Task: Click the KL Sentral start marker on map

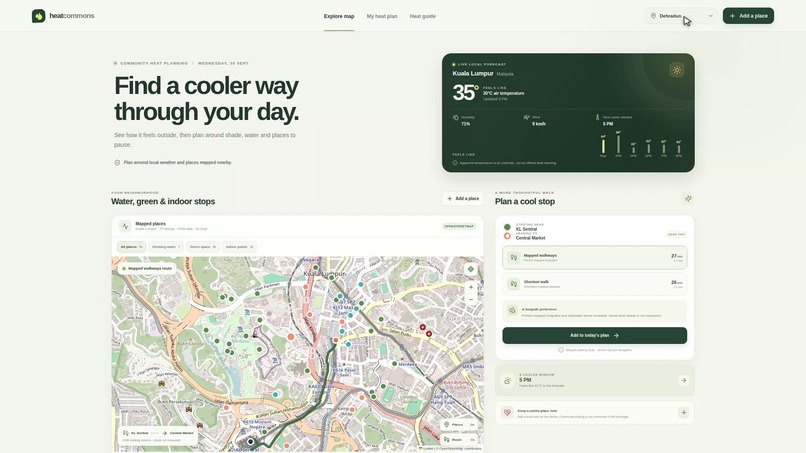Action: (x=250, y=441)
